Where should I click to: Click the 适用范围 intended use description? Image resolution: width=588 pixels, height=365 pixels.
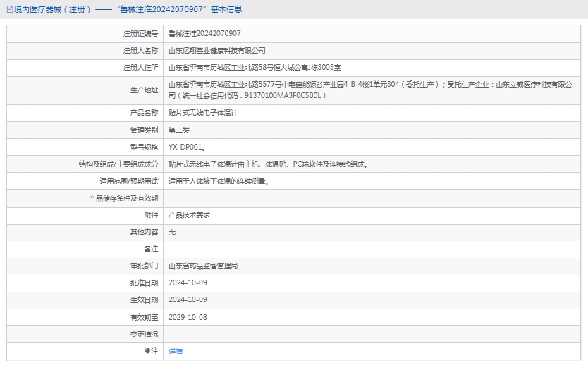(219, 181)
